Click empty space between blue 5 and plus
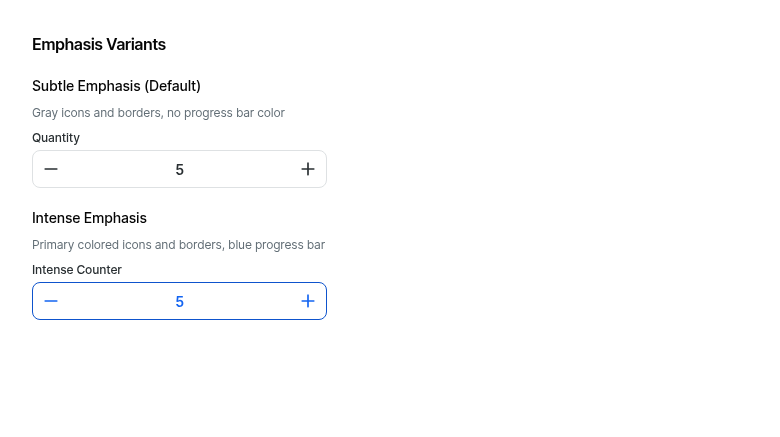Viewport: 780px width, 437px height. coord(241,302)
